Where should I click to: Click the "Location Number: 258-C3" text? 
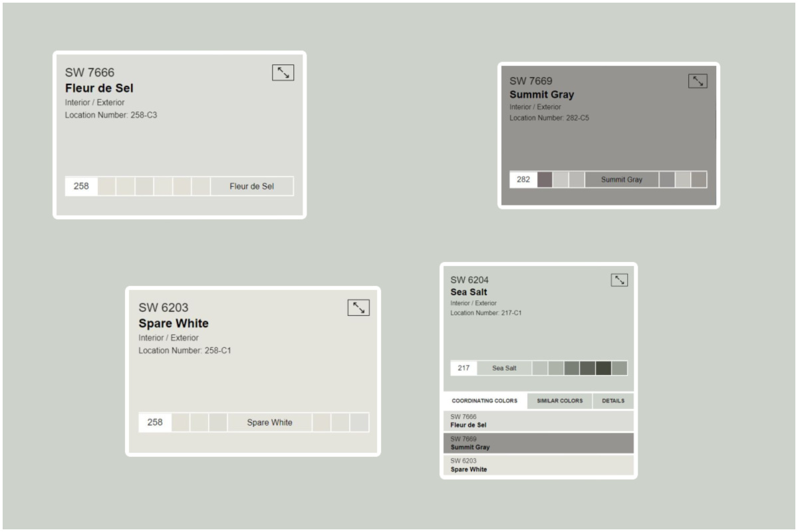(111, 115)
